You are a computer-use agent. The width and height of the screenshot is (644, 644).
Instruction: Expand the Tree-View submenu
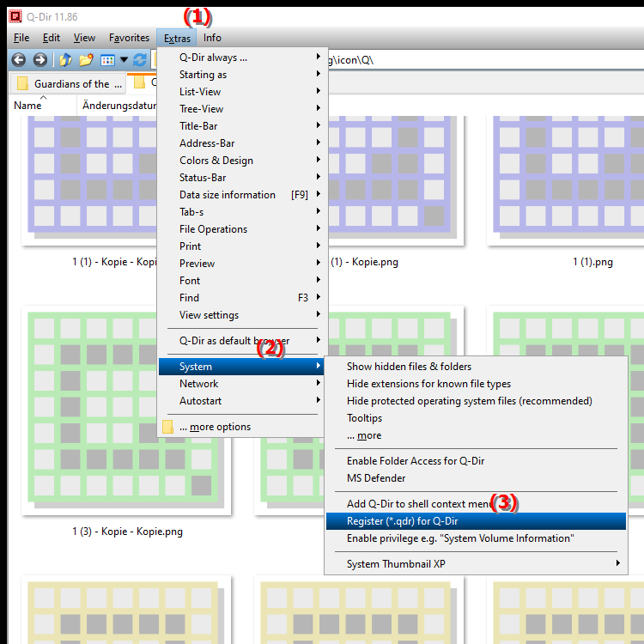click(x=241, y=109)
